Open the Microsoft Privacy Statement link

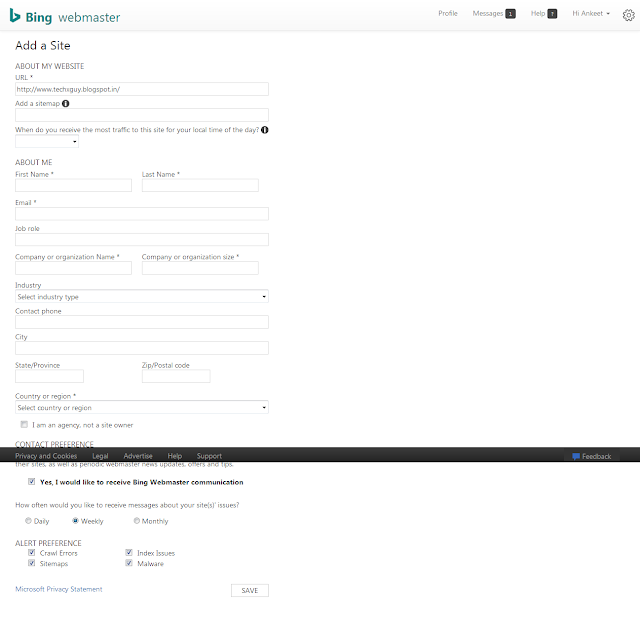[x=59, y=589]
